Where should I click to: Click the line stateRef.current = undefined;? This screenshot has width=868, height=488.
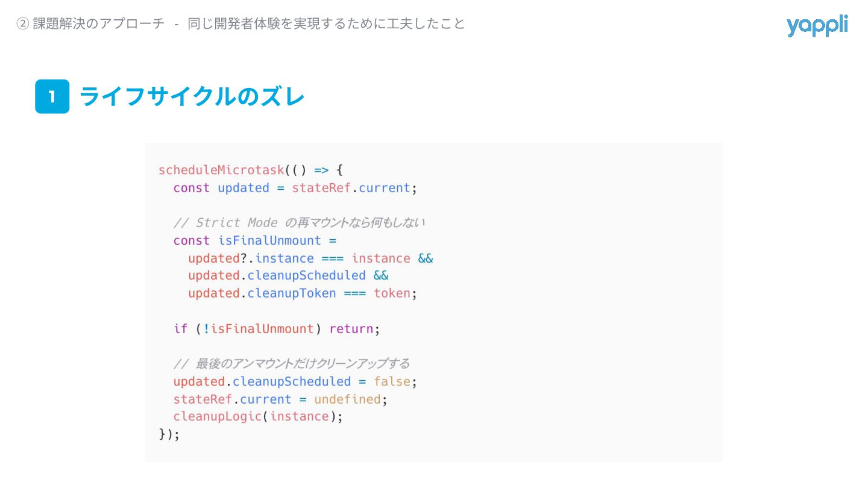point(280,399)
